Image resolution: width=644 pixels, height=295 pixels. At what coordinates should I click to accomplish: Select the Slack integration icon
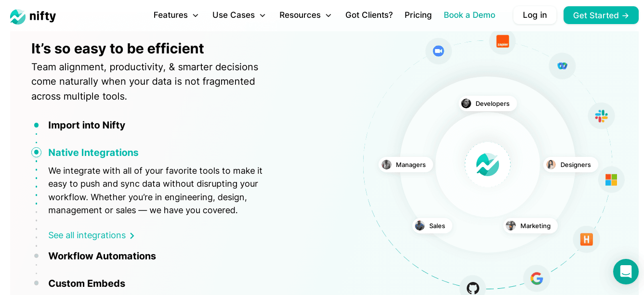(x=601, y=115)
